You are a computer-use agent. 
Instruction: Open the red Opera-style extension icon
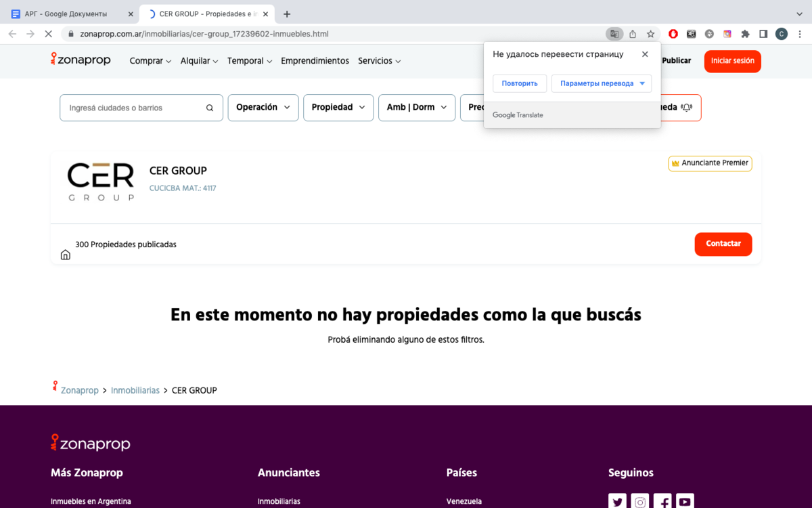click(x=673, y=34)
